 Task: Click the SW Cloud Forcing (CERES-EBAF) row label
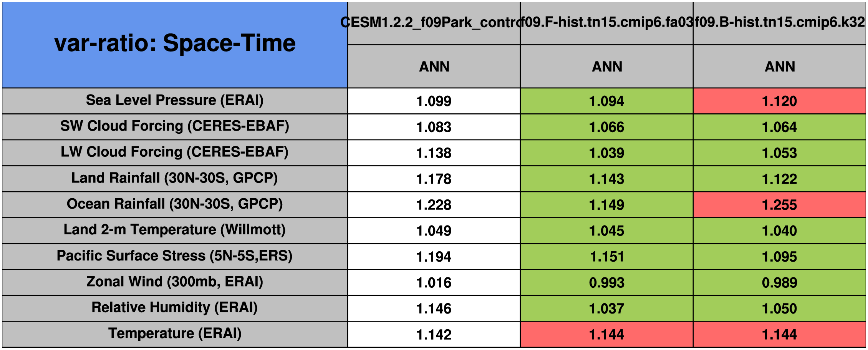click(x=175, y=126)
